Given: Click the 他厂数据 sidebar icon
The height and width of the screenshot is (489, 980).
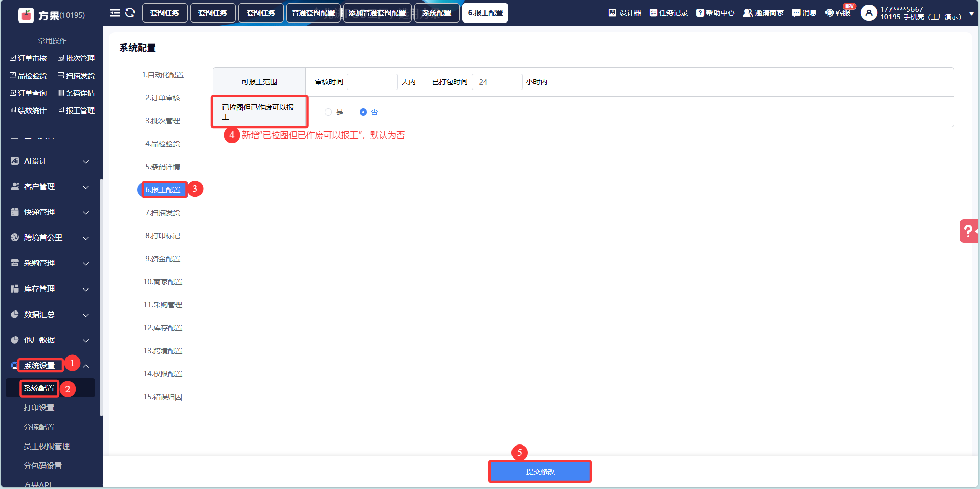Looking at the screenshot, I should pyautogui.click(x=15, y=340).
